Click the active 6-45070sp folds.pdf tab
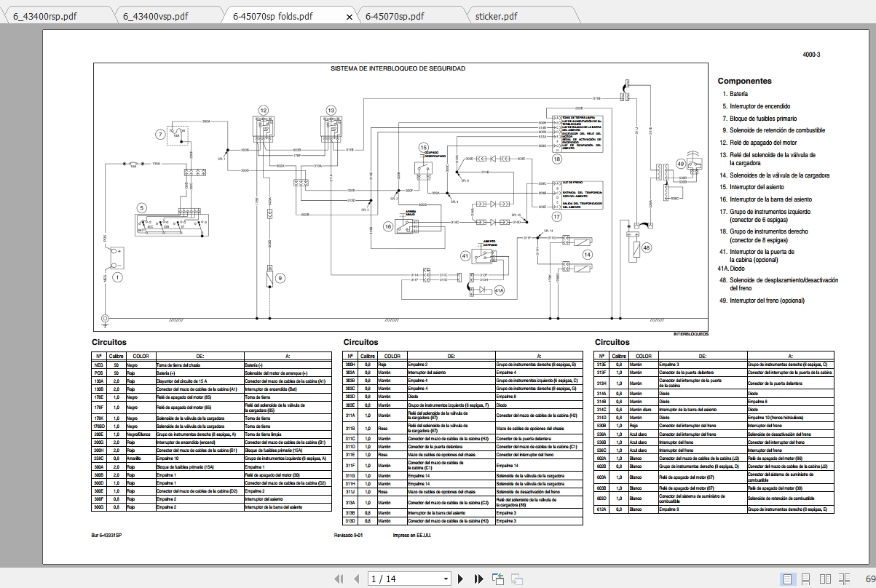Screen dimensions: 876x588 click(273, 13)
